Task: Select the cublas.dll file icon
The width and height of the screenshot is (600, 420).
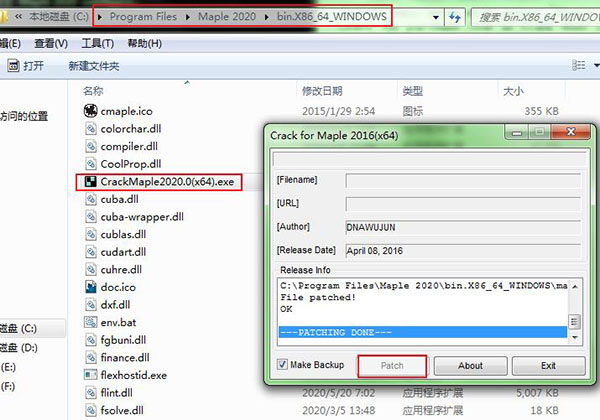Action: click(91, 234)
